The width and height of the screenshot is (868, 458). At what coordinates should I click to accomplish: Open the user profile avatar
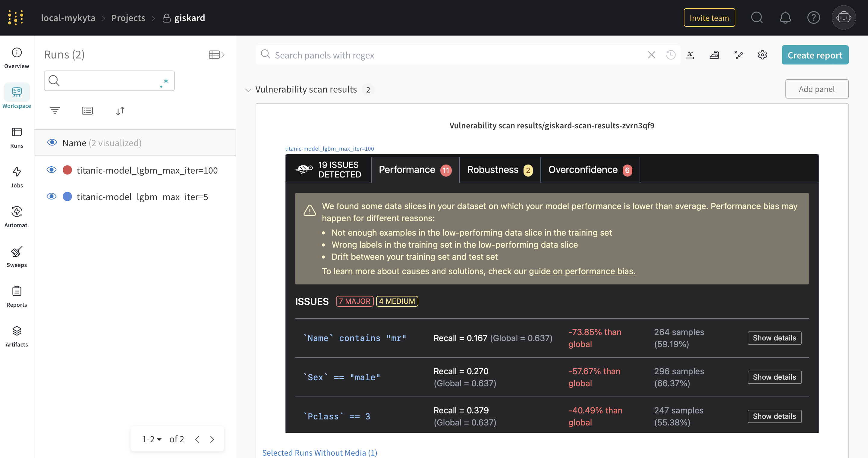(x=843, y=17)
